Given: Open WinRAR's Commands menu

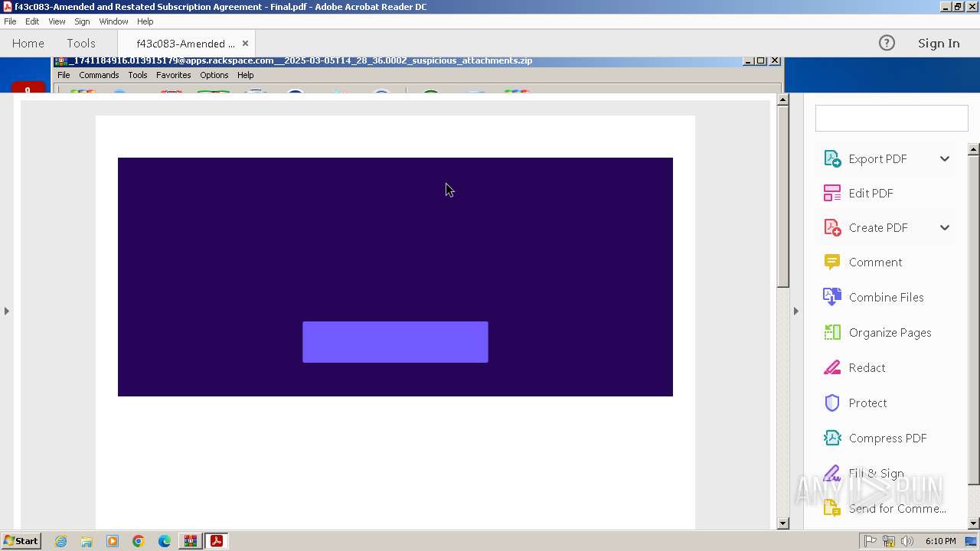Looking at the screenshot, I should (99, 75).
